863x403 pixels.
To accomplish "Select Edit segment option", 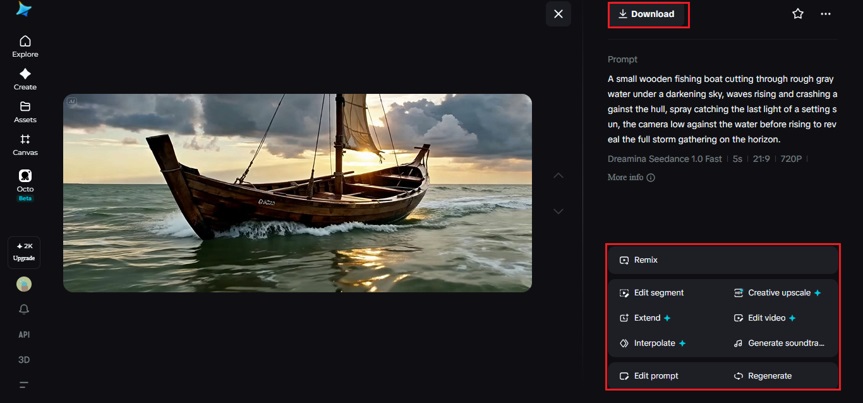I will [651, 293].
